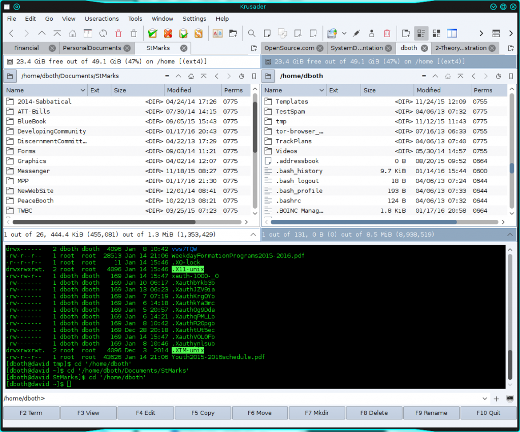Go back with toolbar left arrow
The image size is (520, 432).
(11, 33)
